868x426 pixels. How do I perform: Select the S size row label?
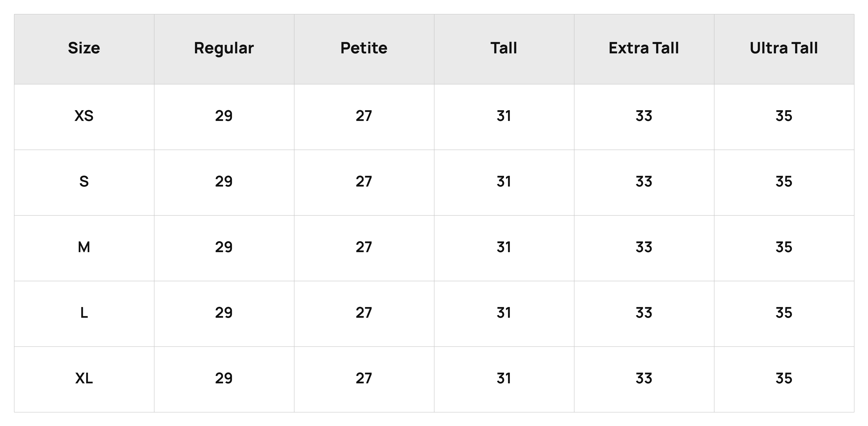click(x=84, y=182)
